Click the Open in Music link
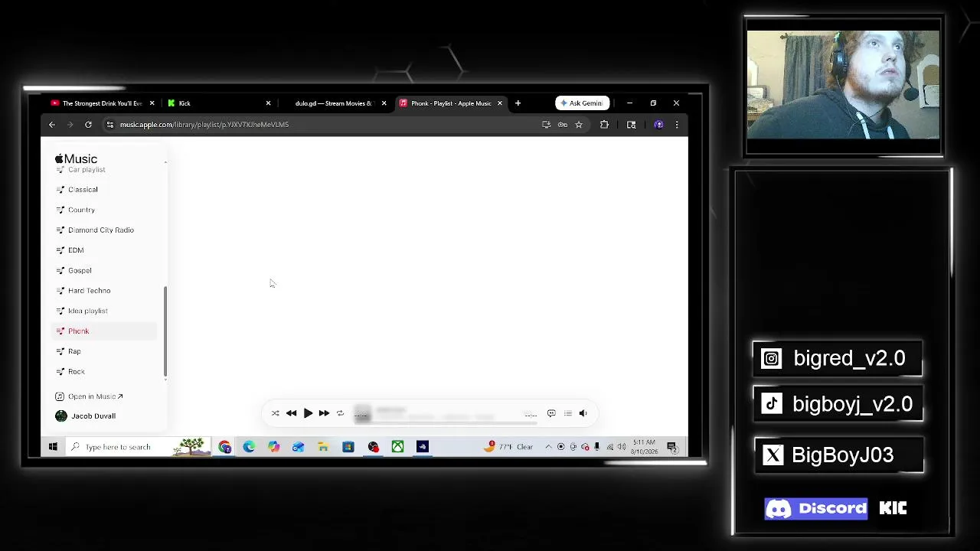The height and width of the screenshot is (551, 980). click(89, 396)
